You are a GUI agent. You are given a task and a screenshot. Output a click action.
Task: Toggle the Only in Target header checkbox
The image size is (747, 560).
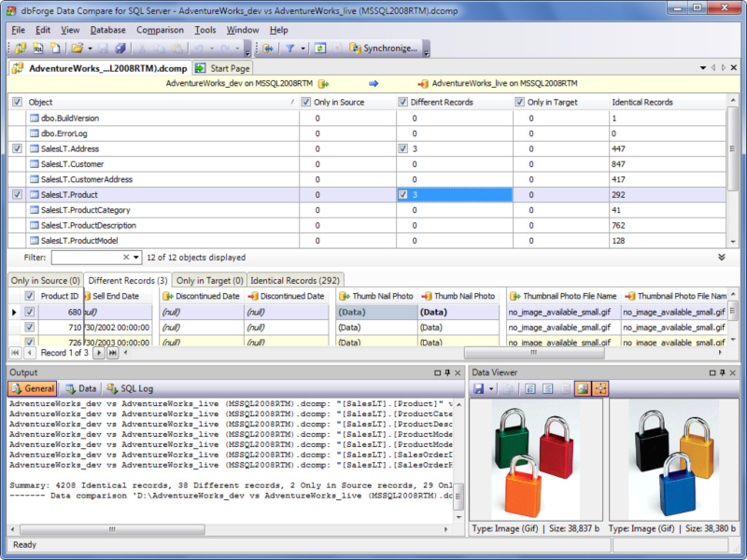click(519, 102)
